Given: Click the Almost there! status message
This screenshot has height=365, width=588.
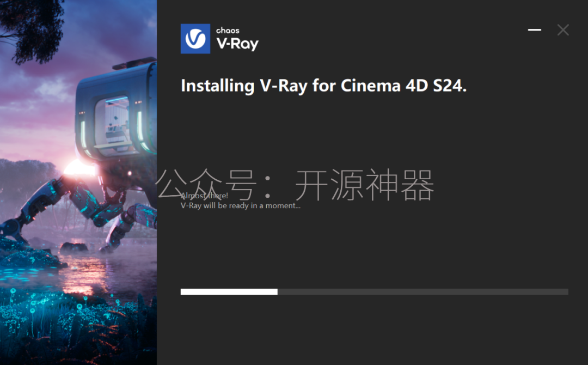Looking at the screenshot, I should point(204,196).
